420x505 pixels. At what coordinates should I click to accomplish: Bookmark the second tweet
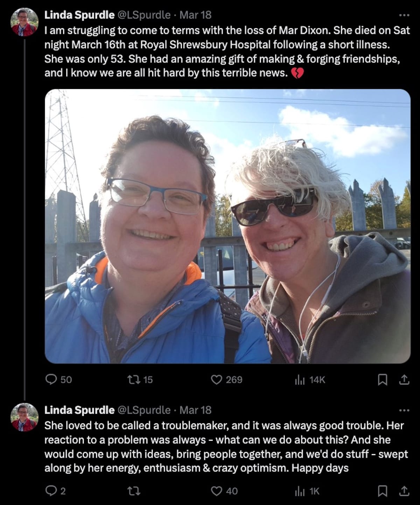383,491
